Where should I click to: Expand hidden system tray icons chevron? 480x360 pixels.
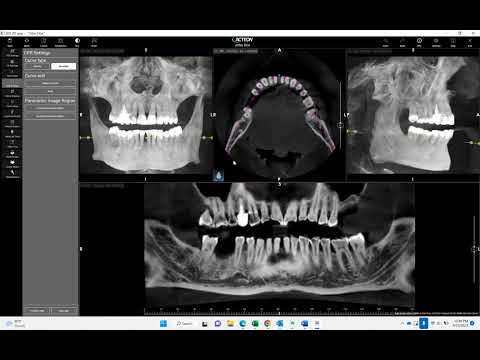pos(402,323)
